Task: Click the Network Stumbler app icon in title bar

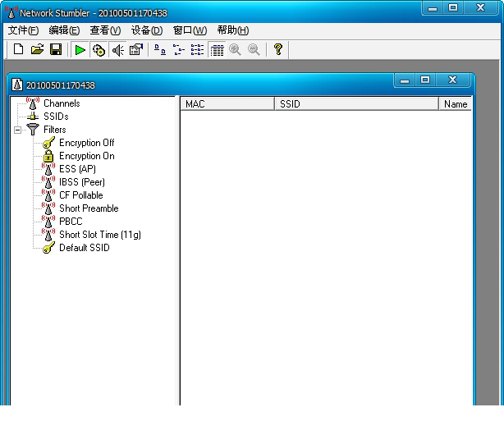Action: point(11,13)
